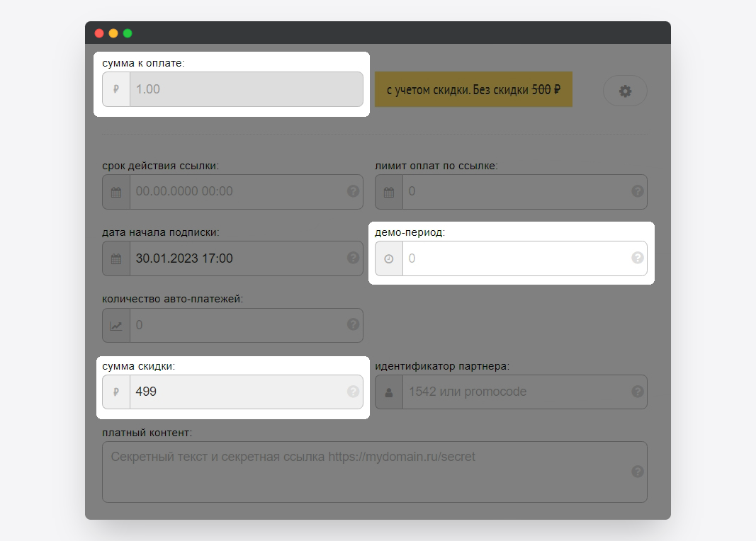Show help for сумма скидки field
756x541 pixels.
353,392
